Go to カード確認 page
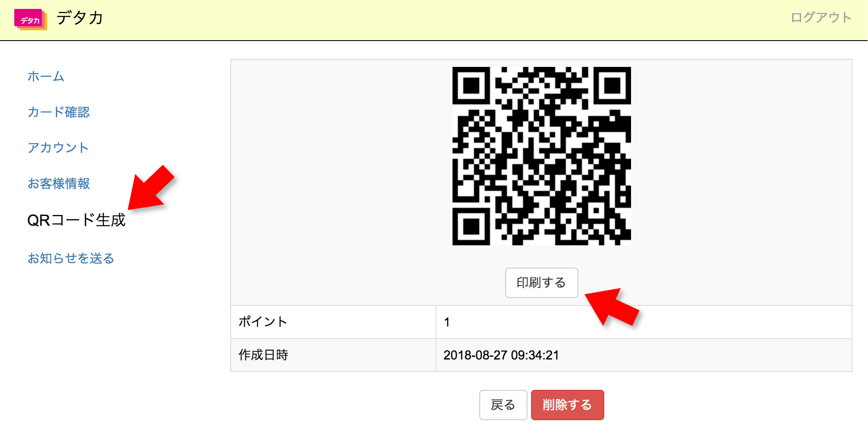Image resolution: width=868 pixels, height=438 pixels. click(58, 112)
